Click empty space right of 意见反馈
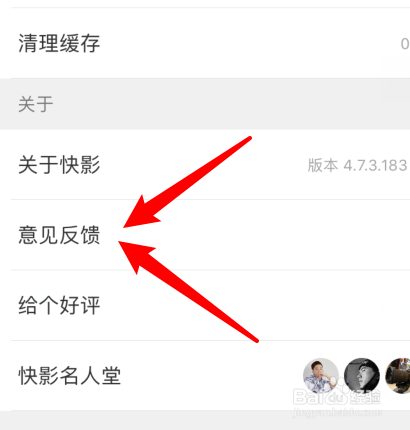 pos(300,235)
